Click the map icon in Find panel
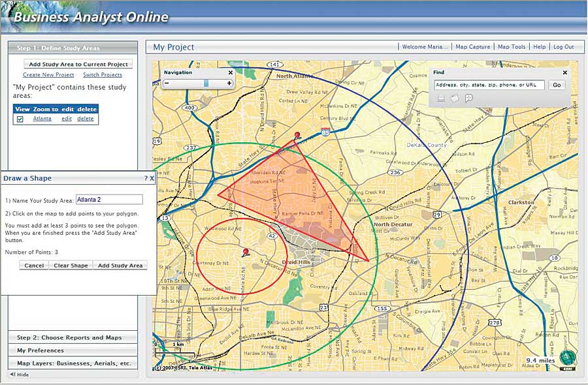Screen dimensions: 588x385 (x=455, y=99)
